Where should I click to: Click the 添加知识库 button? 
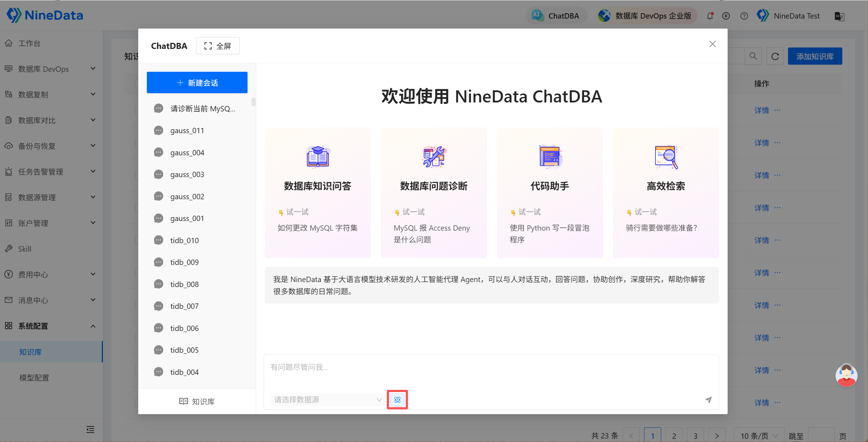point(815,56)
